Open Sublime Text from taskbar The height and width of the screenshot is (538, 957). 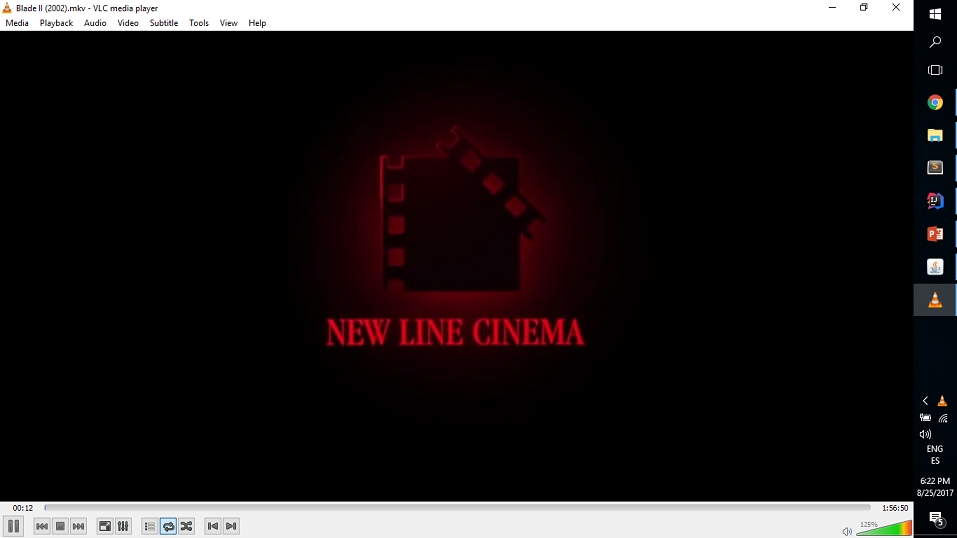click(x=935, y=168)
